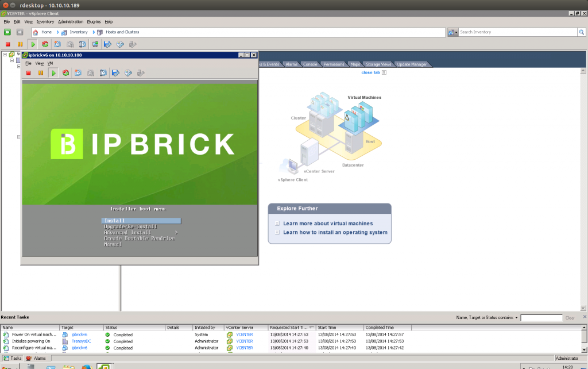Reset the virtual machine via reset icon
588x369 pixels.
click(65, 72)
